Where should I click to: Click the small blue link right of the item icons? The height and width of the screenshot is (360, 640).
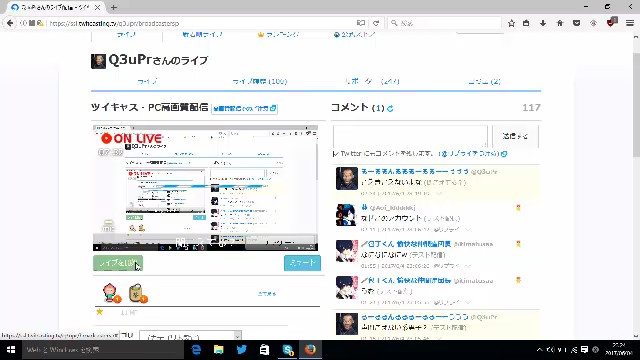pos(267,293)
